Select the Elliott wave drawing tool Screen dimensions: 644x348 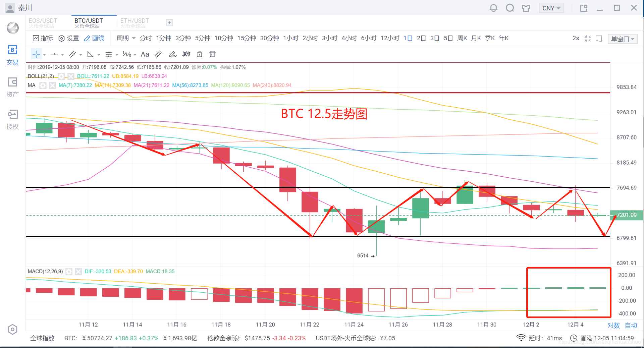pyautogui.click(x=127, y=54)
